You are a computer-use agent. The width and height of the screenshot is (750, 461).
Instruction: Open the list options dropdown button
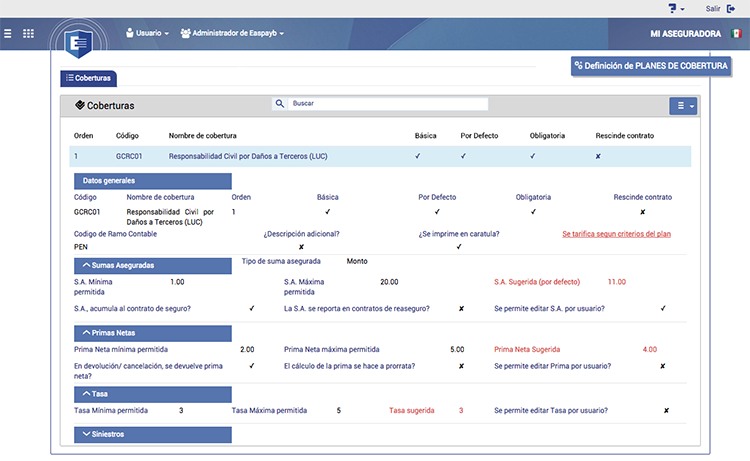click(x=683, y=106)
